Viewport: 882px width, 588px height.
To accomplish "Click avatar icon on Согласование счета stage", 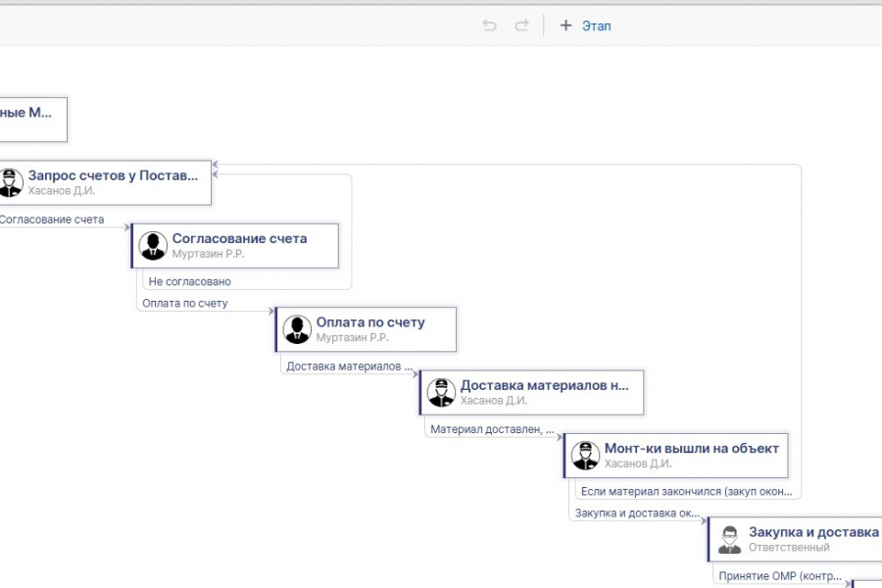I will pyautogui.click(x=153, y=246).
